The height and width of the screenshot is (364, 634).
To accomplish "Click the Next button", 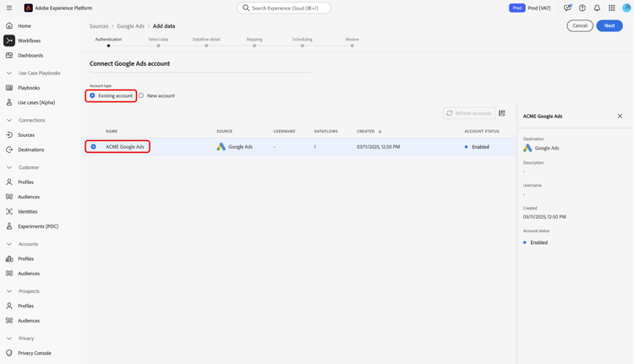I will click(x=609, y=25).
